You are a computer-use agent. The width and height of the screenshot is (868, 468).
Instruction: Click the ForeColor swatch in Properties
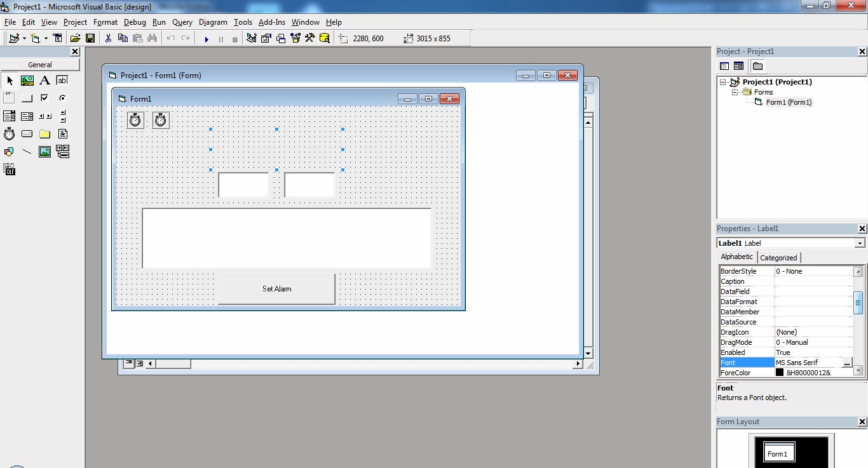click(780, 372)
